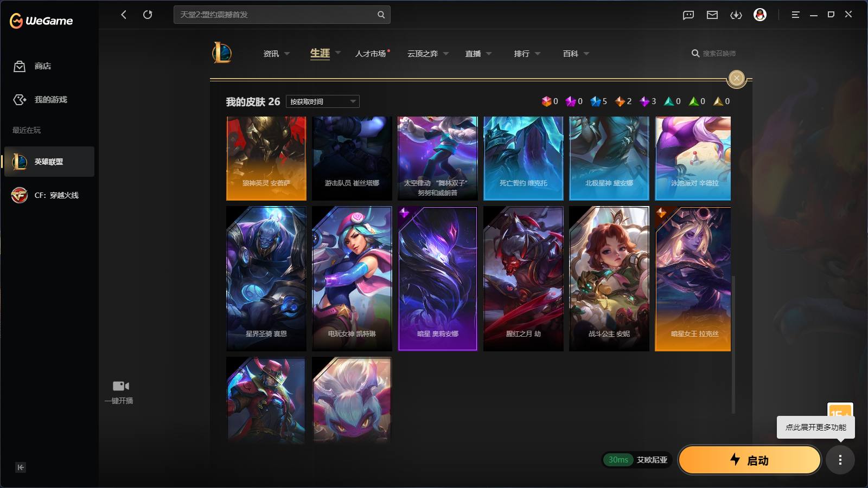
Task: Open the 暗星女王 拉克丝 skin card
Action: (693, 279)
